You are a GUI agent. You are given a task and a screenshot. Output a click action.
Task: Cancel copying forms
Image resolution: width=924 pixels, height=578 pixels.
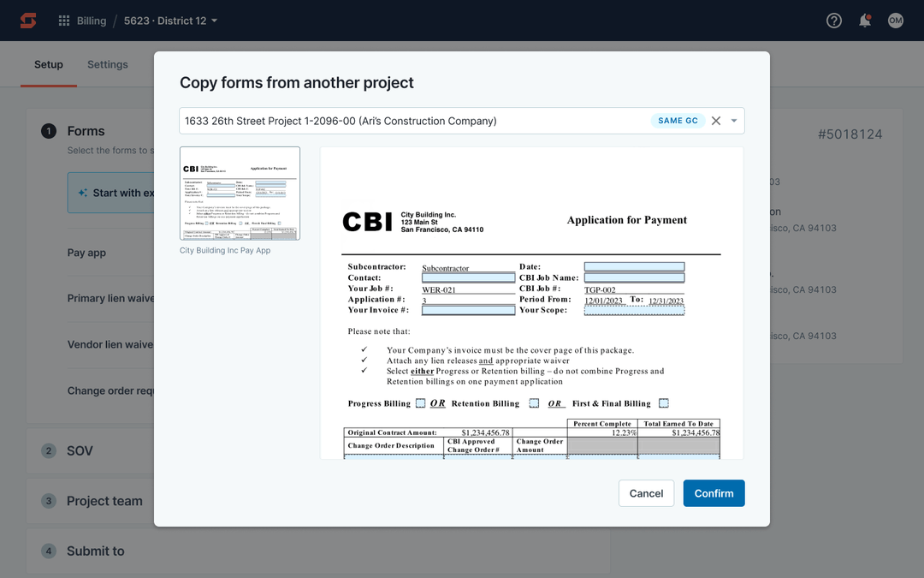646,493
